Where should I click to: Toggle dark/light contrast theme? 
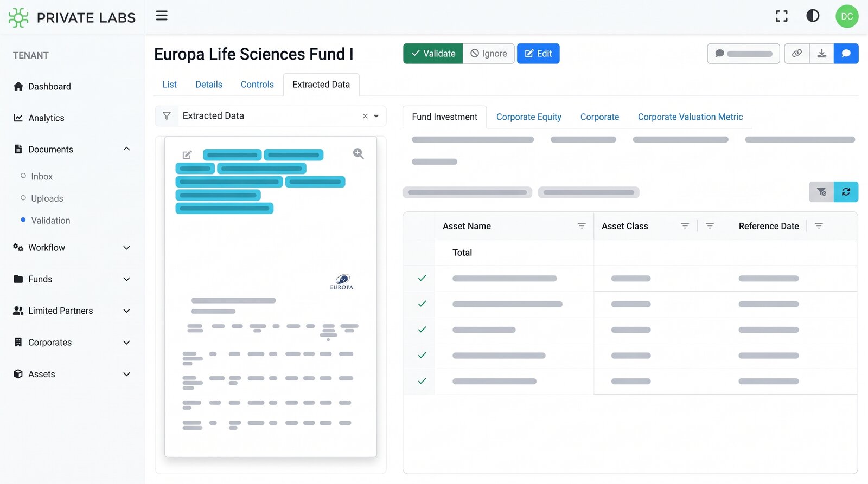point(813,16)
